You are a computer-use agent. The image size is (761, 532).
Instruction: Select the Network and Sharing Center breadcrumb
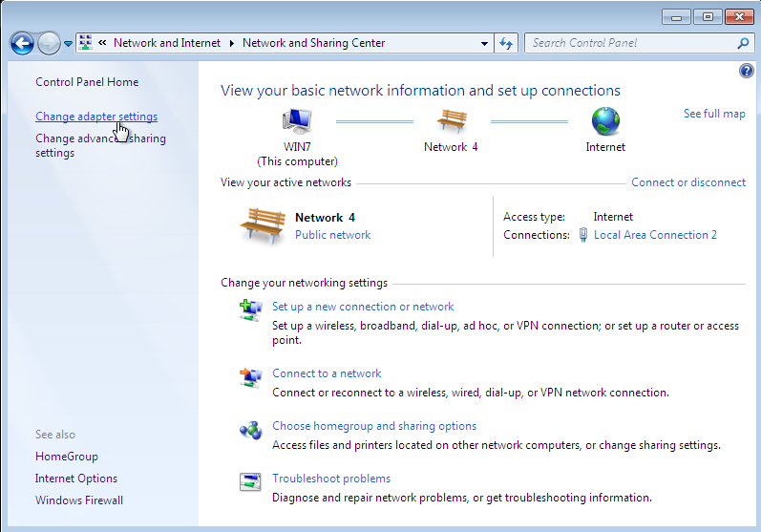tap(313, 43)
